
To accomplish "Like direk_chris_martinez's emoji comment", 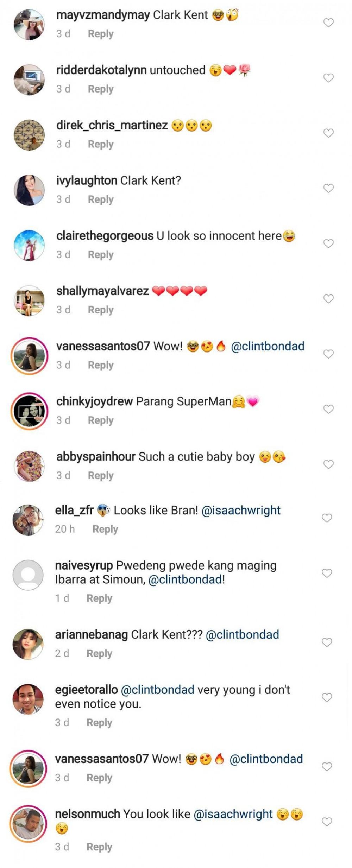I will 328,133.
